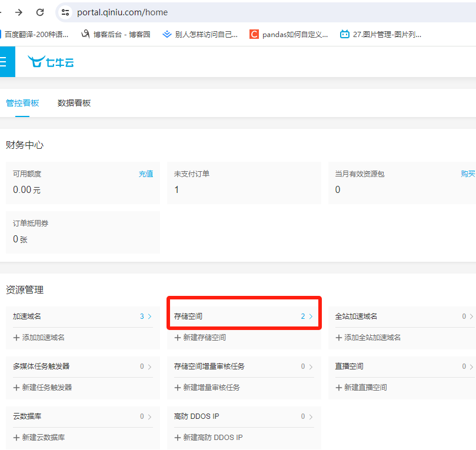This screenshot has height=450, width=476.
Task: Click the 存储空间增量审核任务 label
Action: click(209, 366)
